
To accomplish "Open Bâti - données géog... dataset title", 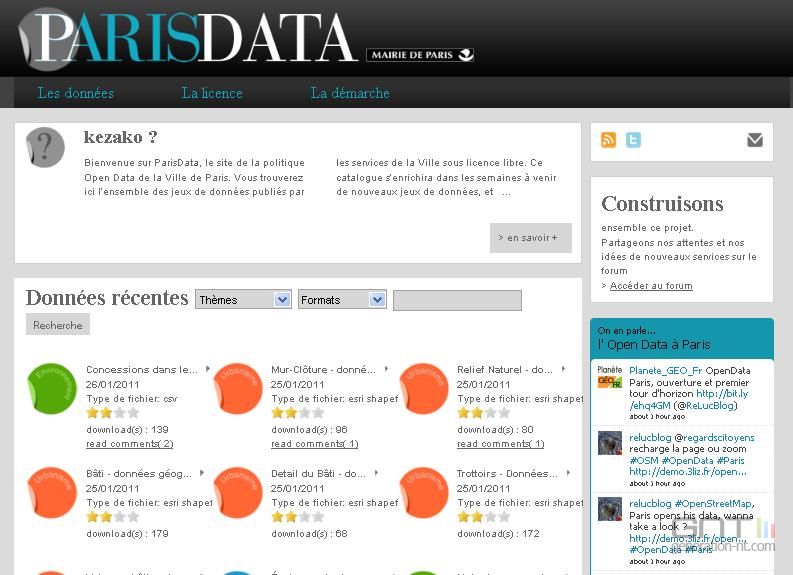I will (139, 474).
